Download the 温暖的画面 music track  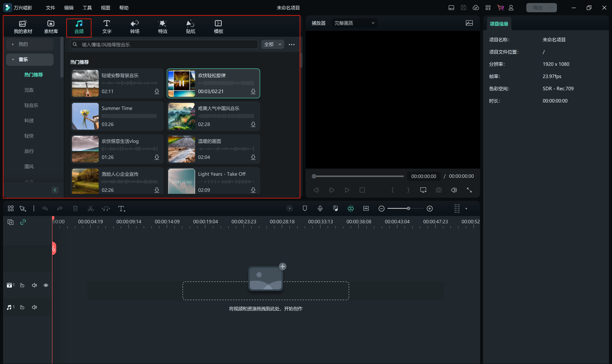pos(253,157)
